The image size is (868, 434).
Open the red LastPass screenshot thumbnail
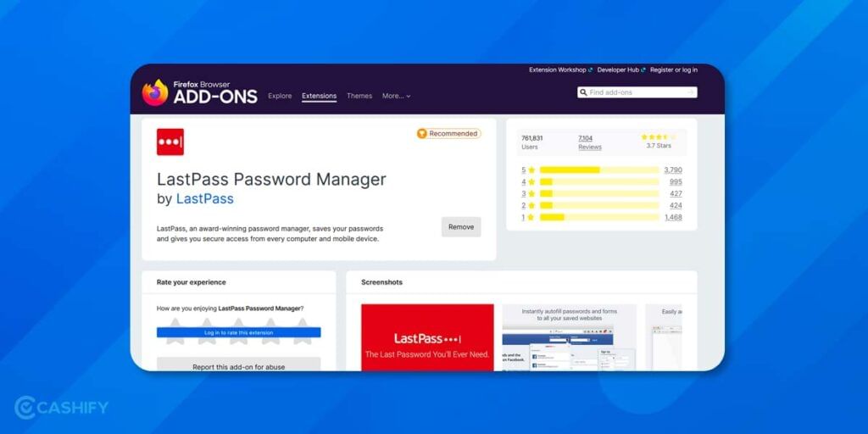(x=427, y=337)
